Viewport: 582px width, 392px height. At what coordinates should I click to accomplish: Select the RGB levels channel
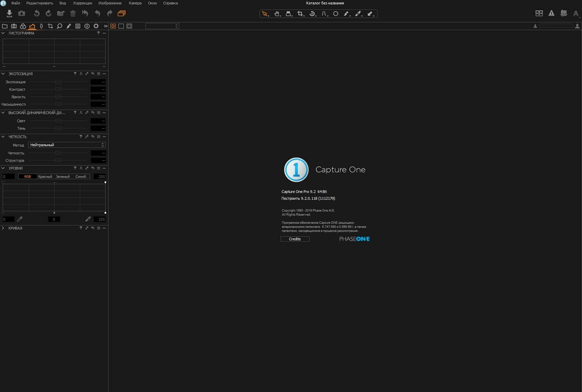coord(27,176)
